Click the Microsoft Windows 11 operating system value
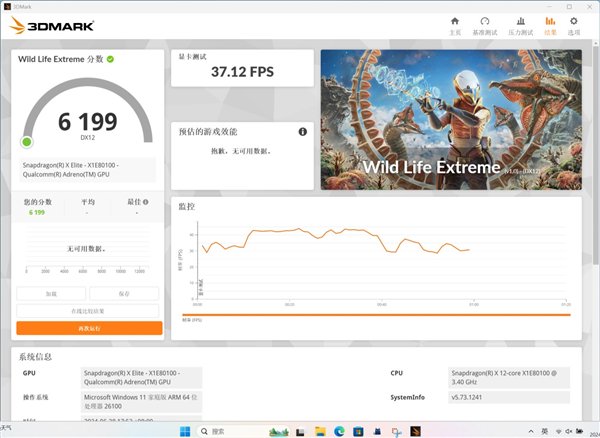Image resolution: width=600 pixels, height=438 pixels. pyautogui.click(x=141, y=402)
